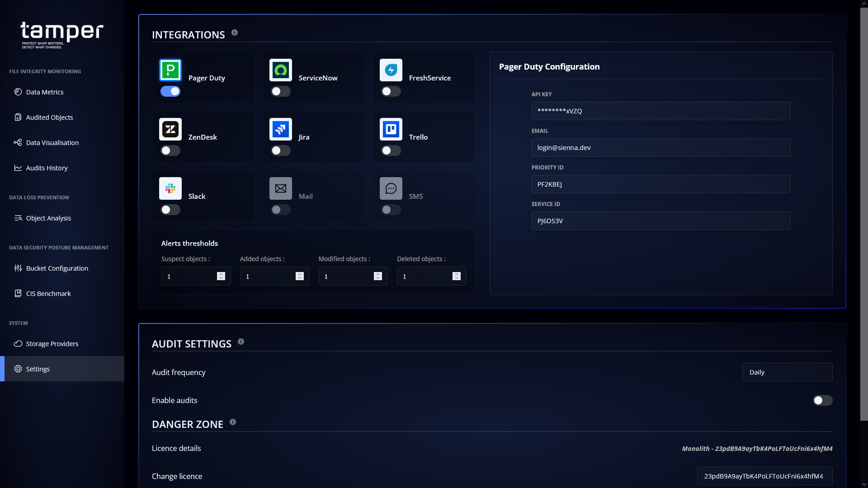Click info icon beside Integrations heading
Viewport: 868px width, 488px height.
tap(234, 33)
